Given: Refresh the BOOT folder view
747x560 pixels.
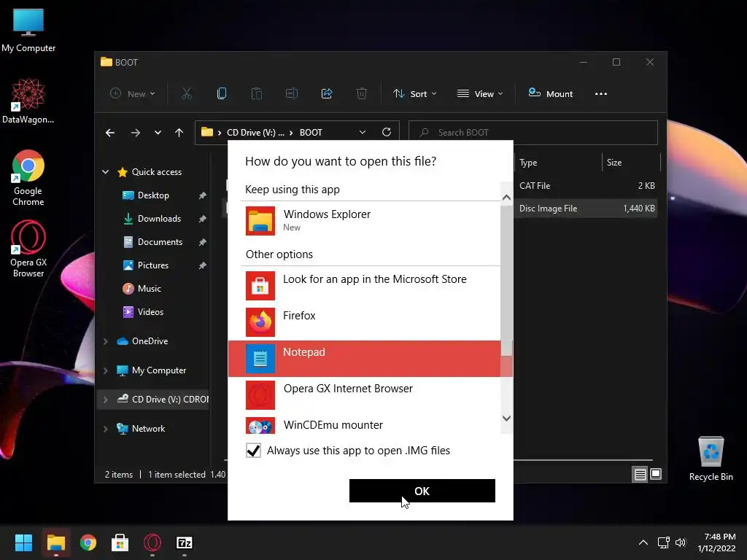Looking at the screenshot, I should (x=387, y=133).
